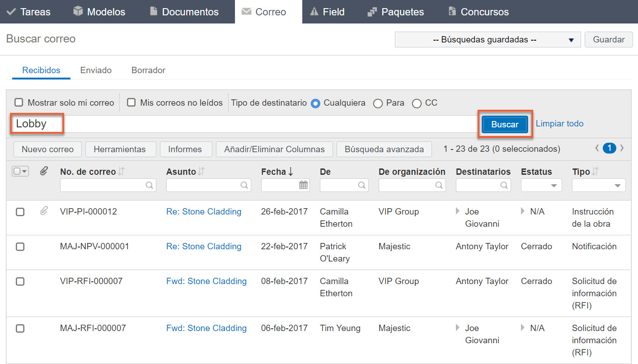Click the Guardar button
638x364 pixels.
[609, 40]
